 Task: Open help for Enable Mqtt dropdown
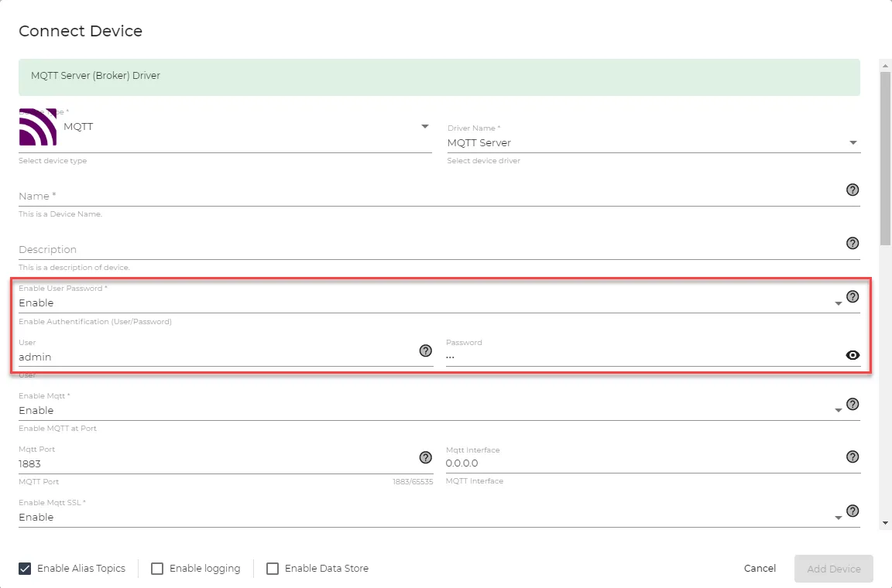853,404
